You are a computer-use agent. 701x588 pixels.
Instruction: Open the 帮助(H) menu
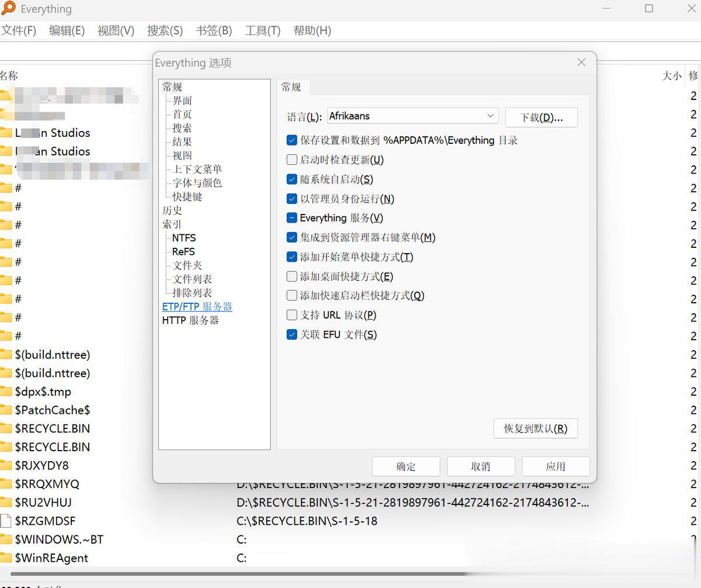click(x=312, y=30)
